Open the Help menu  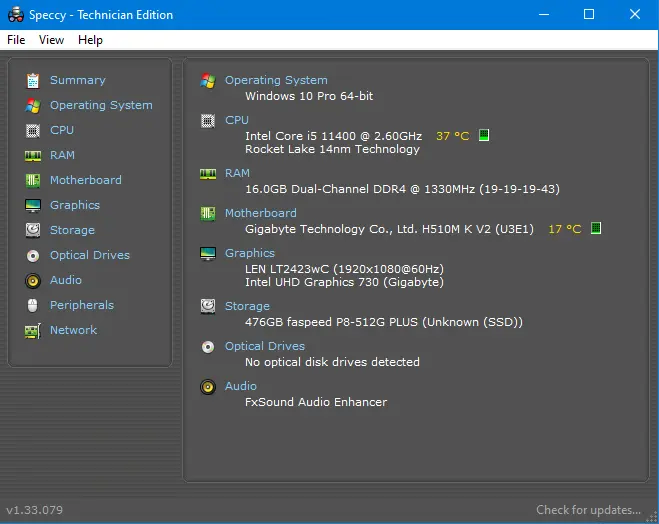90,40
